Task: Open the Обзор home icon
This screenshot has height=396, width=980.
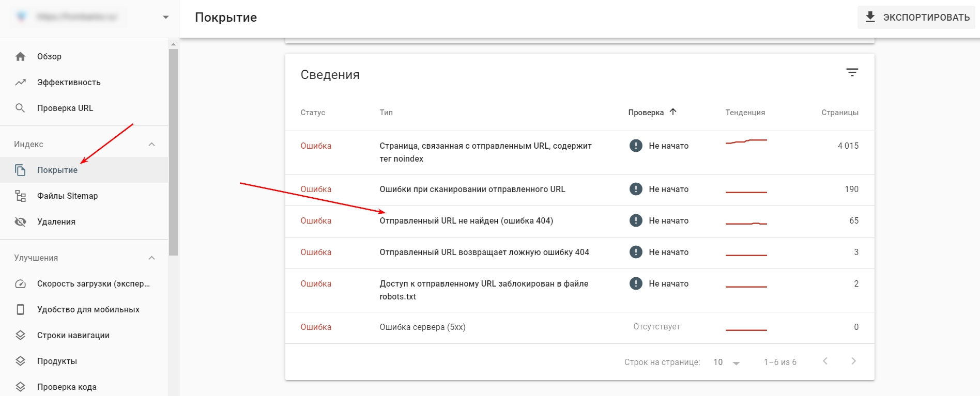Action: coord(20,56)
